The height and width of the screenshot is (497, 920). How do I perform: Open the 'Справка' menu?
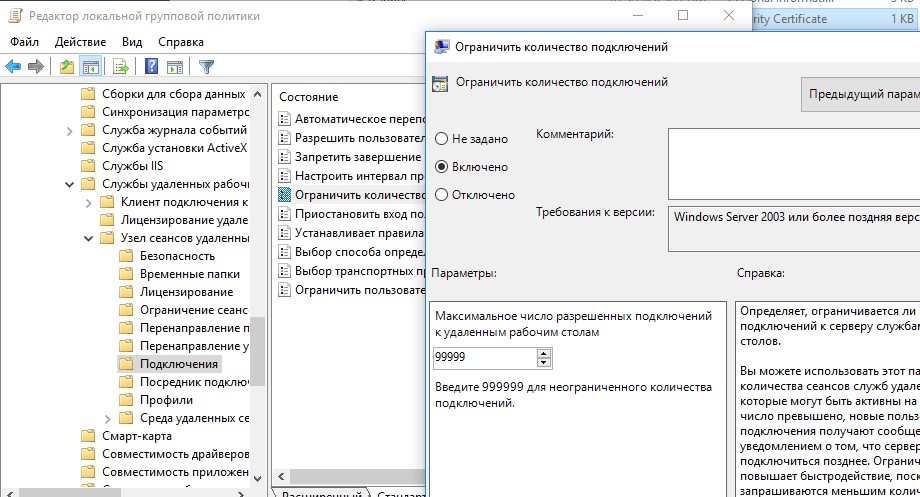pos(180,42)
